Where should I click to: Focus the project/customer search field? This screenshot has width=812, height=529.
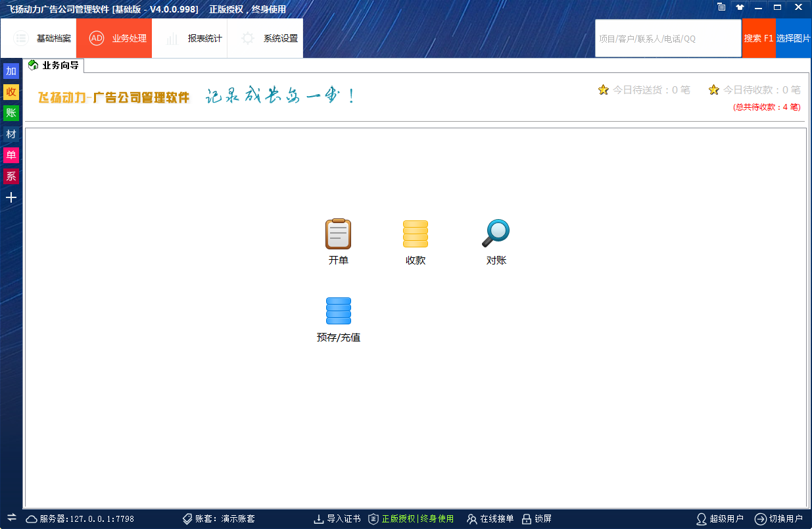[x=667, y=38]
